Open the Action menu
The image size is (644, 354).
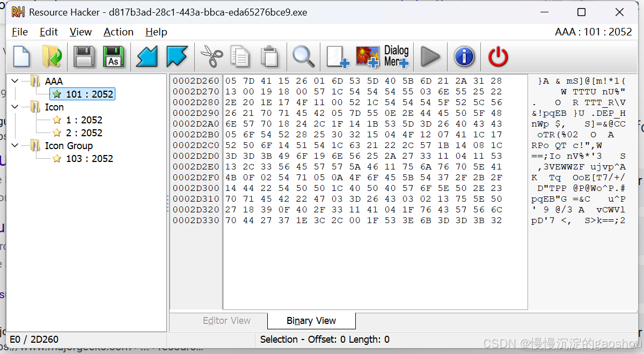119,32
